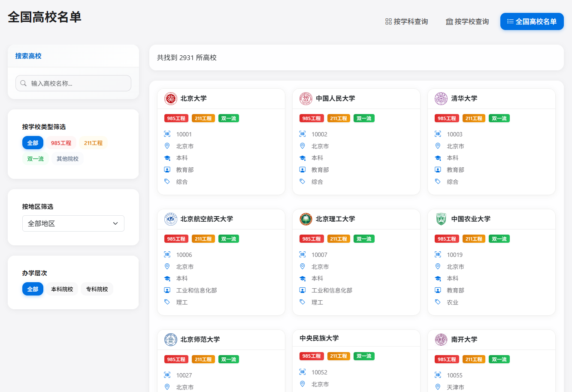The height and width of the screenshot is (392, 572).
Task: Open the 中央民族大学 name link
Action: pos(319,338)
